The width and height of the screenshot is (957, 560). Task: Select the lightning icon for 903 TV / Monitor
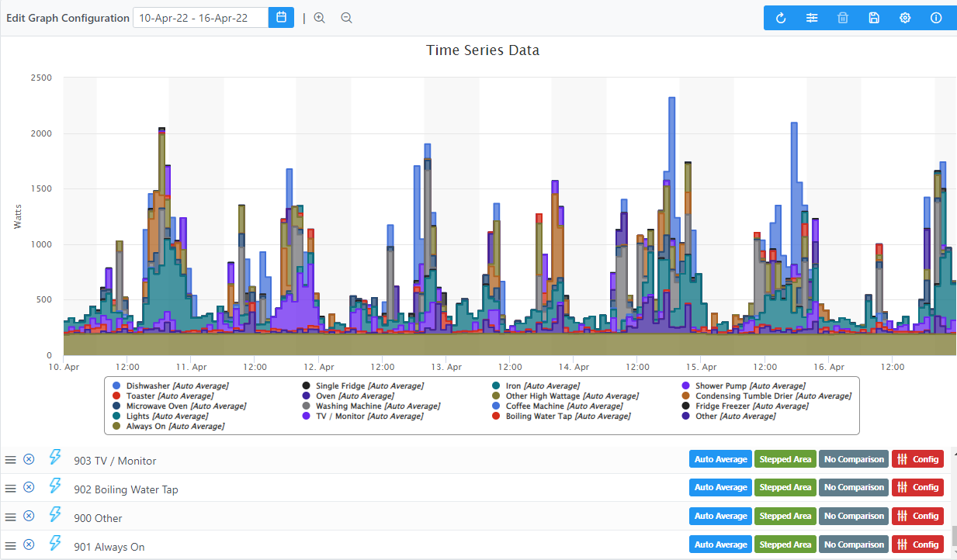[x=54, y=458]
